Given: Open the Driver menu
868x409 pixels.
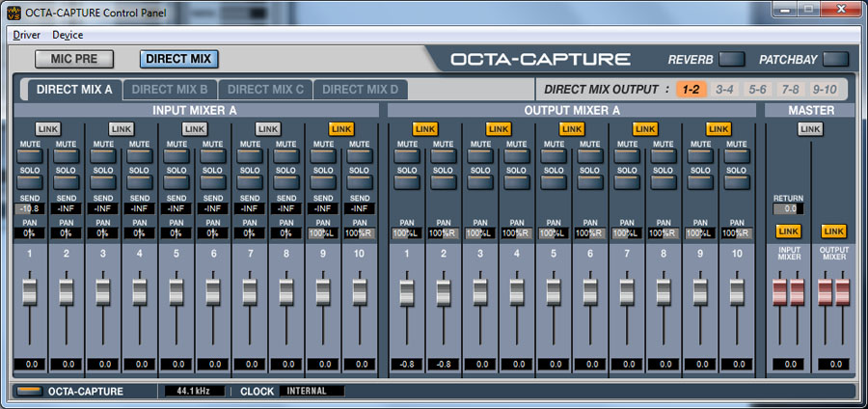Looking at the screenshot, I should (x=26, y=35).
